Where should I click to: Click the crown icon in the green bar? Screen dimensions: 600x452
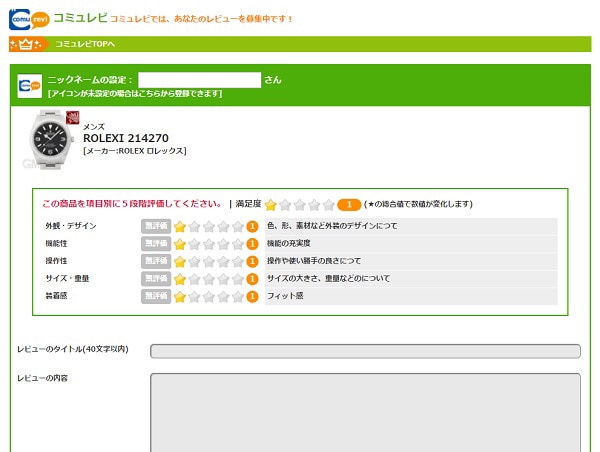pos(28,44)
